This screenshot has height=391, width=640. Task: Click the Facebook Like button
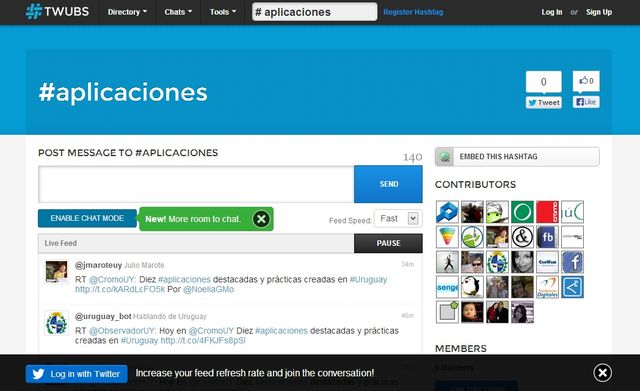click(x=586, y=102)
